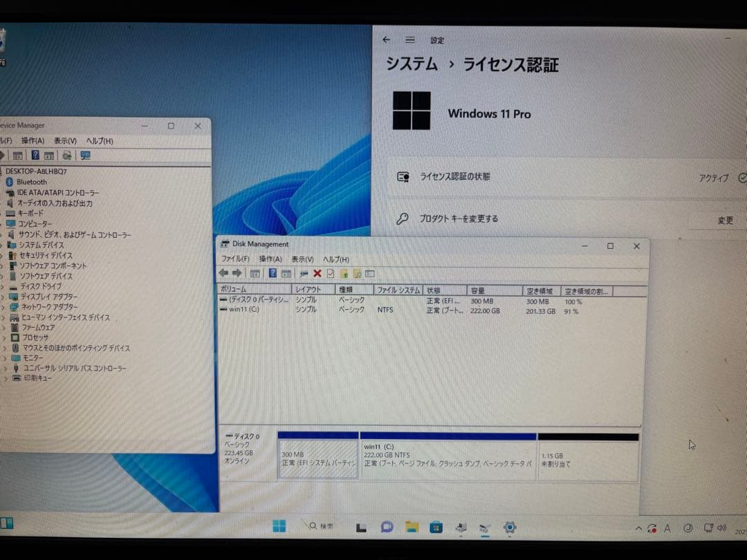Click the scan-for-hardware-changes icon in Device Manager

pyautogui.click(x=68, y=155)
